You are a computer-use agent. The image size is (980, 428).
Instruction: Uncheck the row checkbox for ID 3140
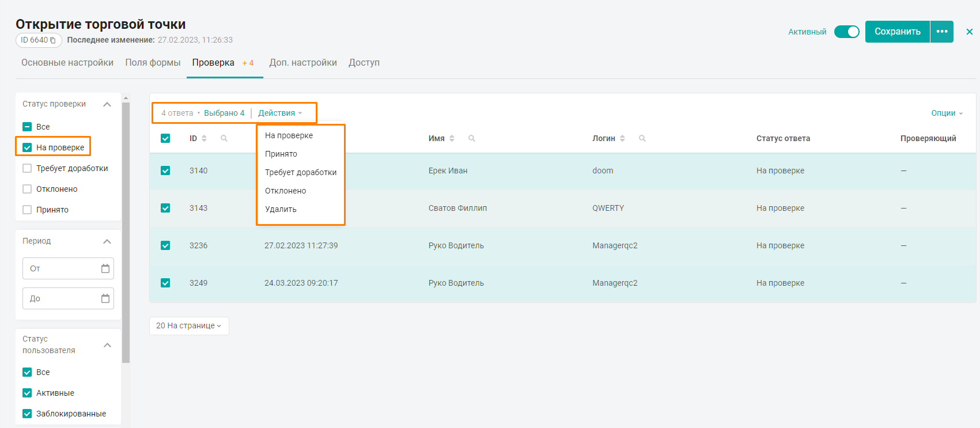point(165,171)
